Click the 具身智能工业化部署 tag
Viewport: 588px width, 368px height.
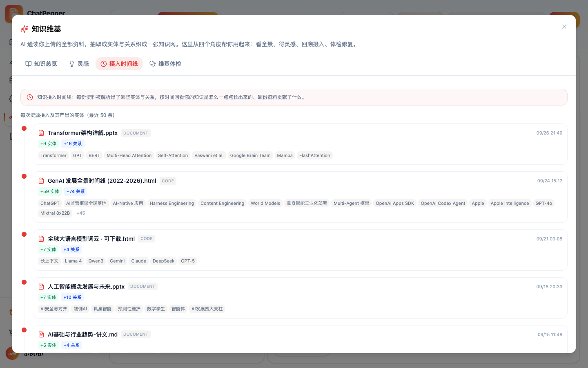(307, 203)
